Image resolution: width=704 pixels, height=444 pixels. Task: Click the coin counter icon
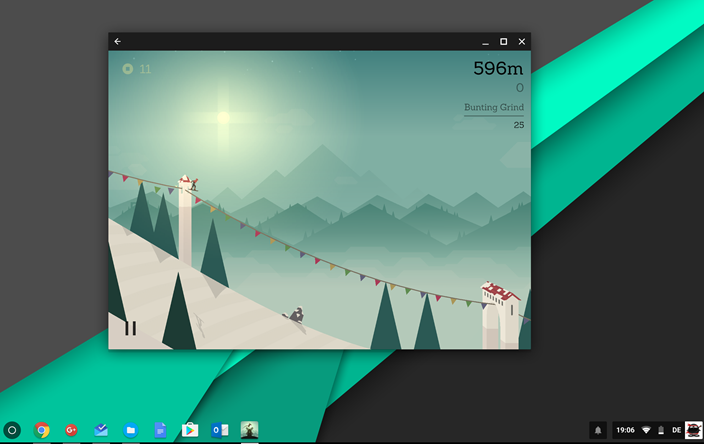click(128, 69)
